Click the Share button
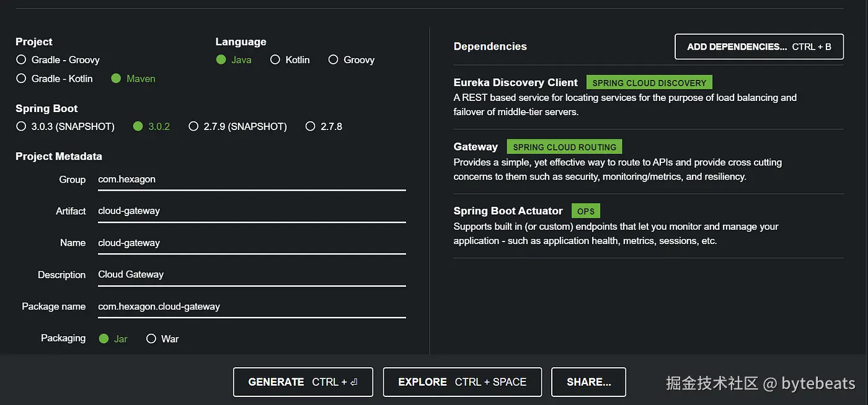Viewport: 868px width, 405px height. click(x=588, y=382)
